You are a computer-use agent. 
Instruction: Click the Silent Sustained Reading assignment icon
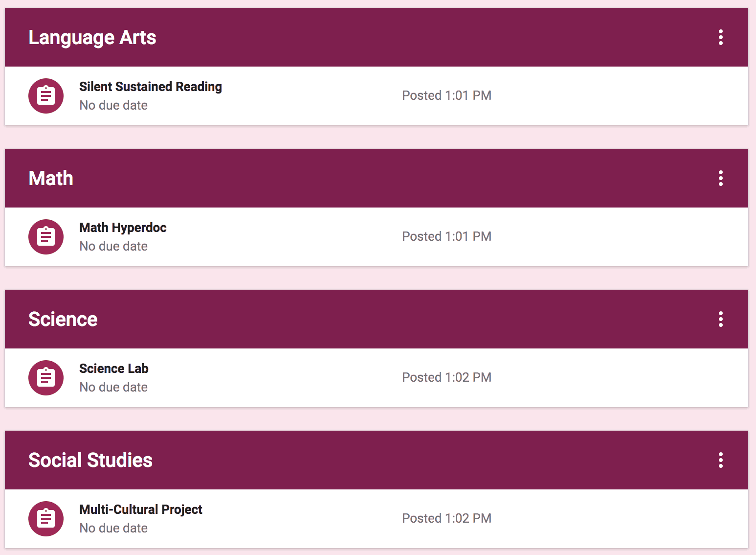(x=46, y=96)
